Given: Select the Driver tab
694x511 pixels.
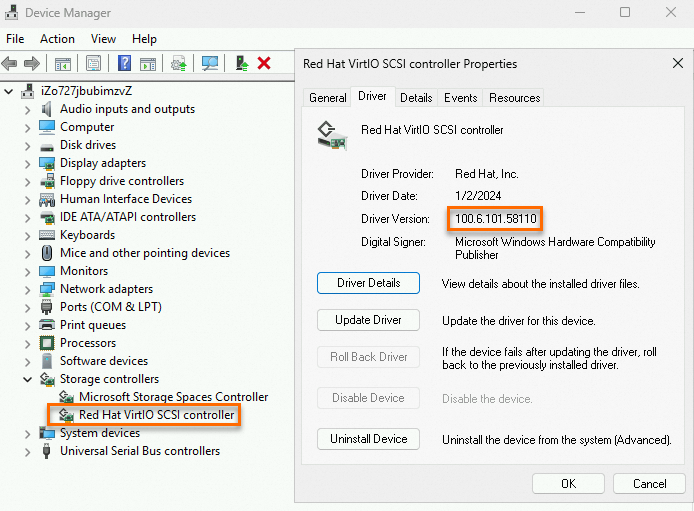Looking at the screenshot, I should (x=372, y=96).
